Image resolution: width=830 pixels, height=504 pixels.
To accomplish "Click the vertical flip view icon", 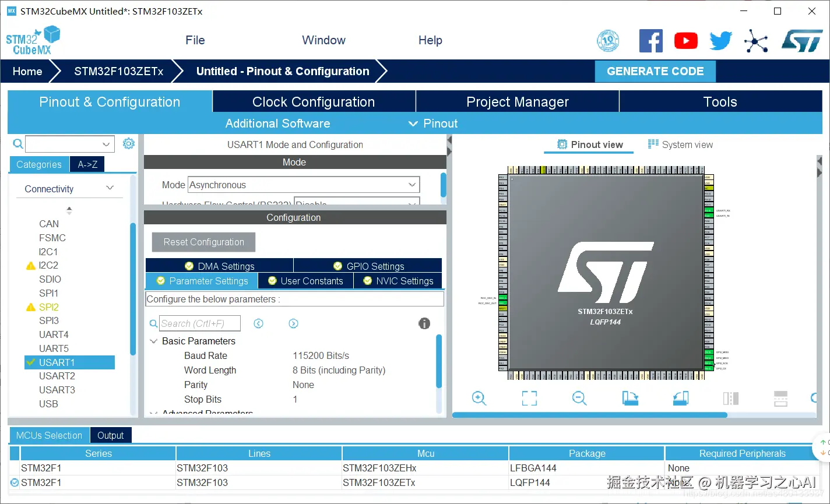I will pyautogui.click(x=731, y=399).
